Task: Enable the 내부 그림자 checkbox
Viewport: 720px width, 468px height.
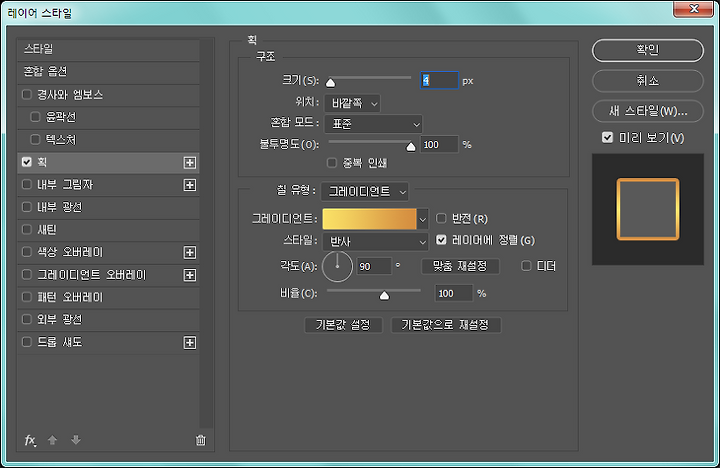Action: (27, 185)
